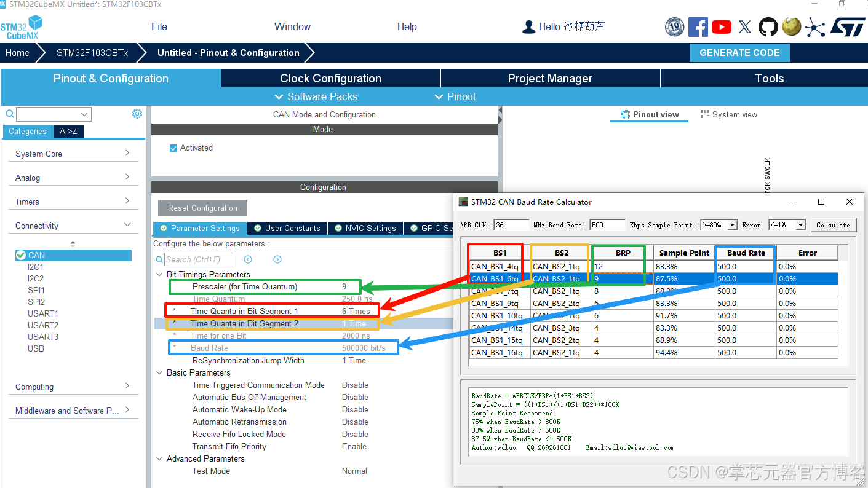Select USART1 in the Connectivity list

coord(43,313)
